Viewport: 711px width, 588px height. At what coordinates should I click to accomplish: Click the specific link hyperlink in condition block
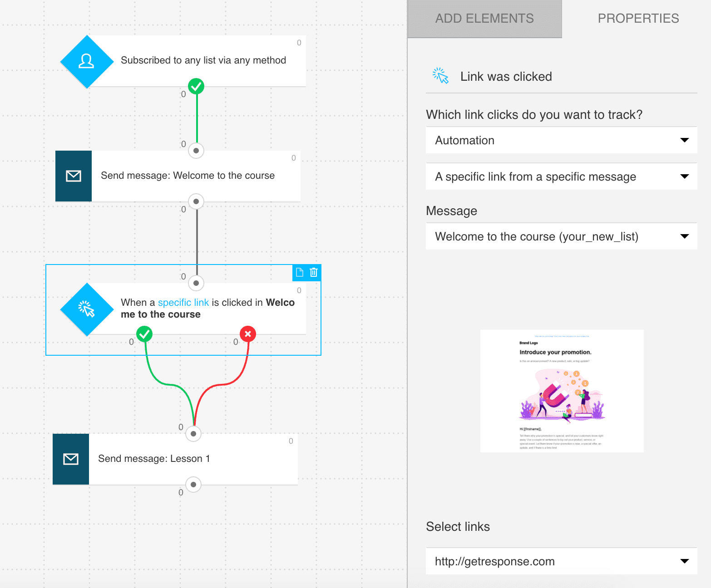point(183,303)
